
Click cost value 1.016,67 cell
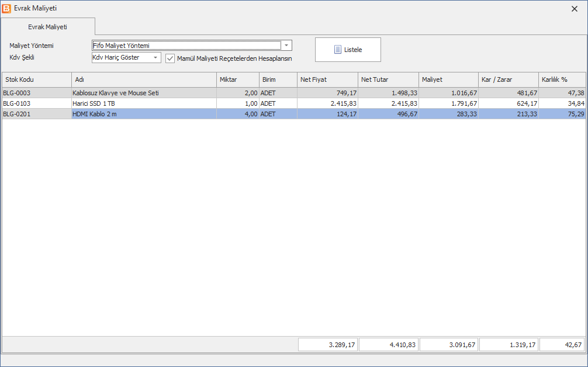pyautogui.click(x=448, y=93)
